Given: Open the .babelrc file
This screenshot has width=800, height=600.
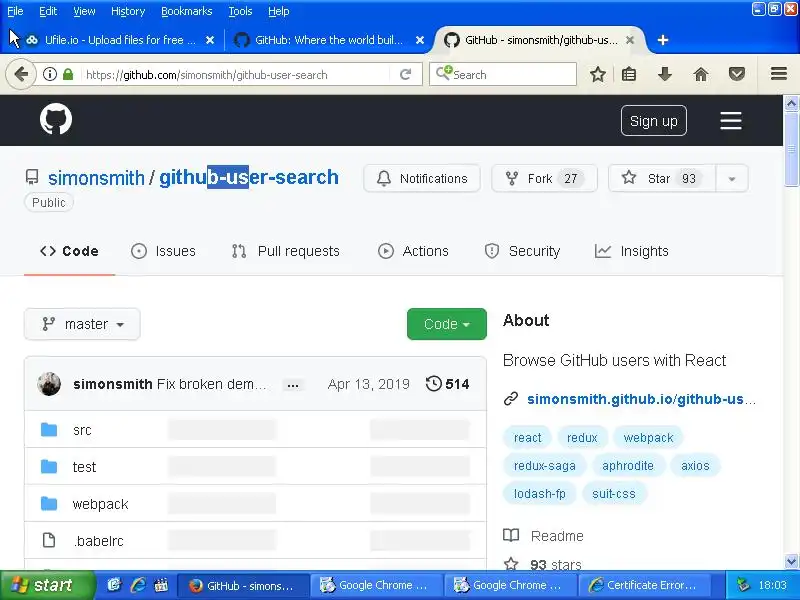Looking at the screenshot, I should 98,541.
